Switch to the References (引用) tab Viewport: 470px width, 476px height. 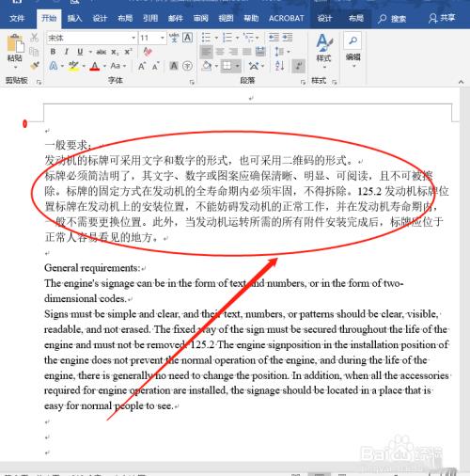pos(150,18)
